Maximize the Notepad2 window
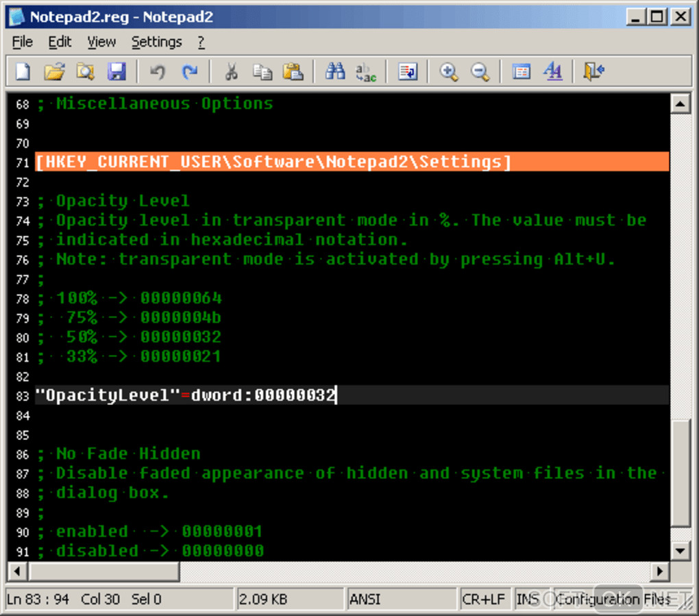 pos(657,17)
